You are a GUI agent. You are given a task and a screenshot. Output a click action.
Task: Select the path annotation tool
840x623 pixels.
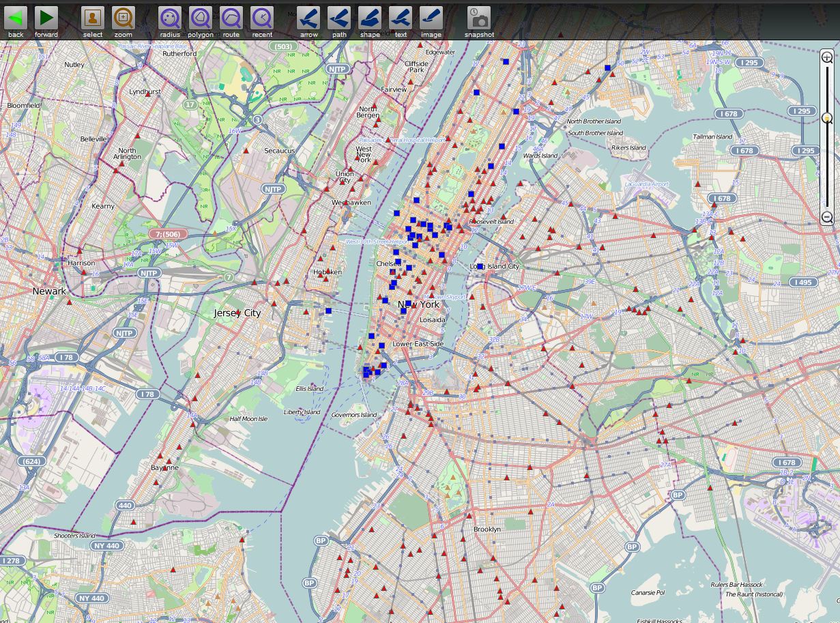(x=339, y=18)
